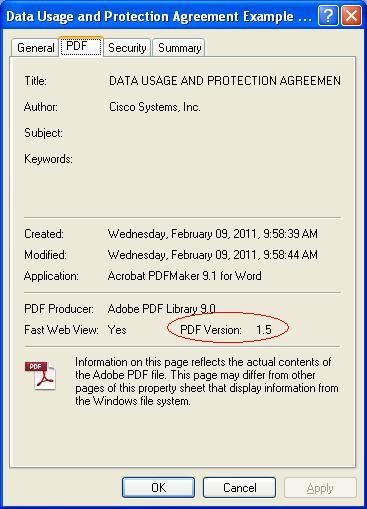Click the Author value Cisco Systems, Inc.
The image size is (367, 509).
coord(155,107)
